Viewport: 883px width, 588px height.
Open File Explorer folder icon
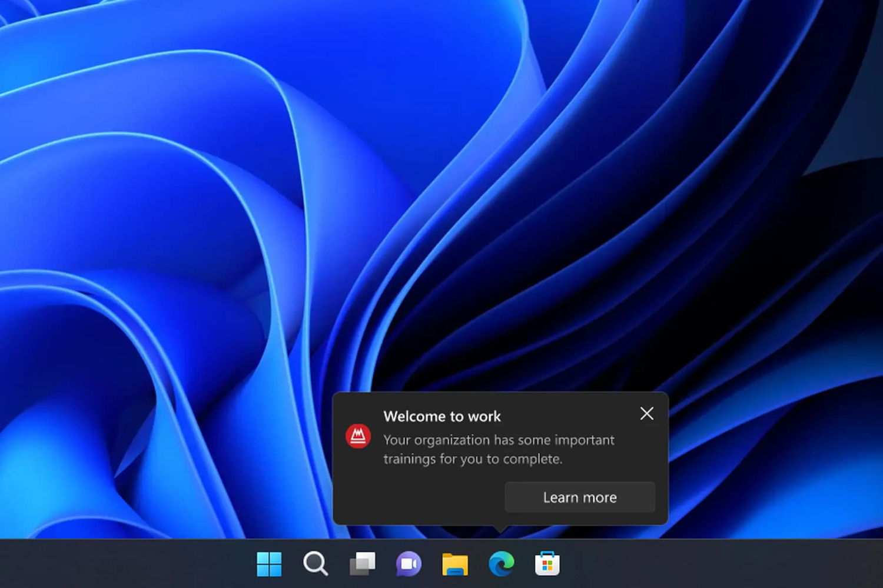click(454, 564)
